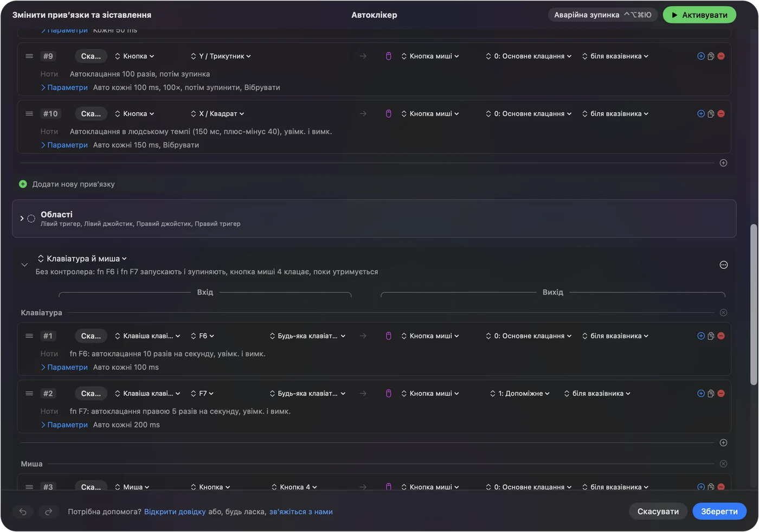Expand Параметри for binding #9
This screenshot has height=532, width=759.
pyautogui.click(x=64, y=87)
